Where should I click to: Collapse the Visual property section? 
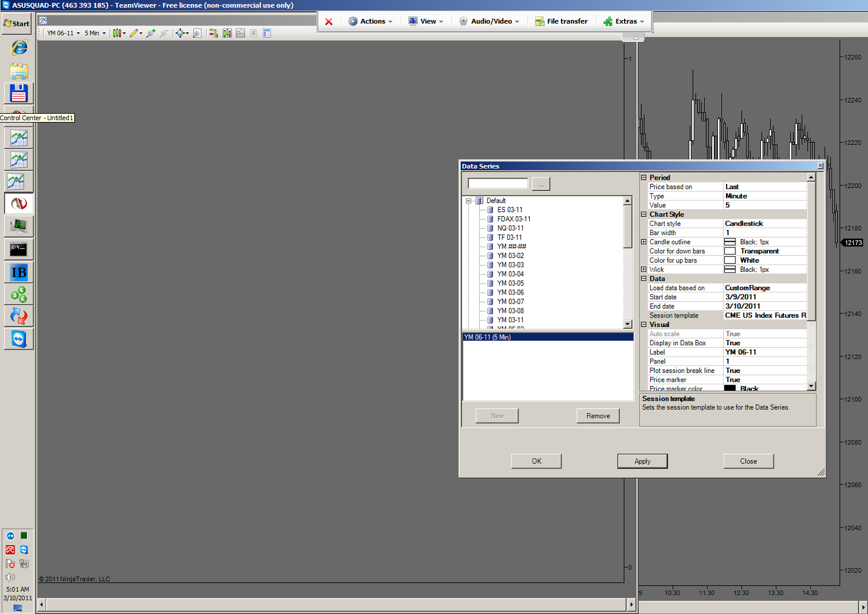pos(643,325)
